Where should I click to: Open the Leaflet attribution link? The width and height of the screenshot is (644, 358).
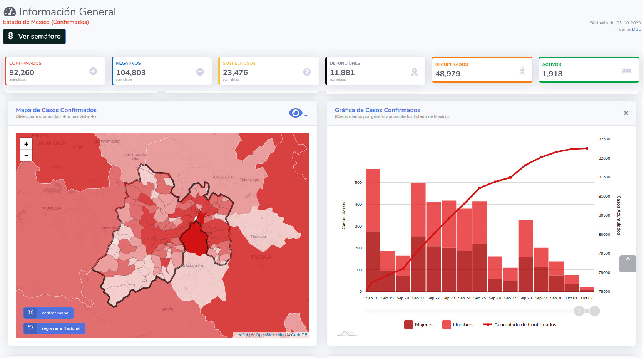(x=242, y=335)
